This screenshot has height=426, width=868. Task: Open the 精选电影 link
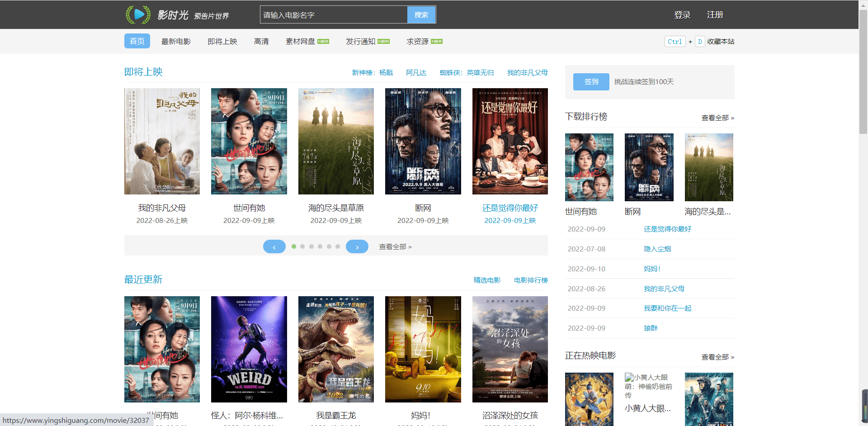[487, 280]
